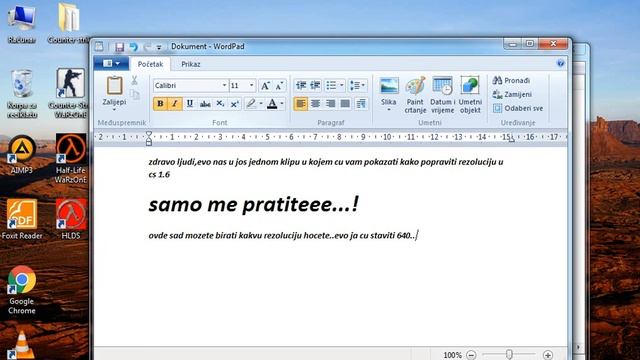Viewport: 640px width, 360px height.
Task: Toggle Superscript formatting
Action: click(x=235, y=104)
